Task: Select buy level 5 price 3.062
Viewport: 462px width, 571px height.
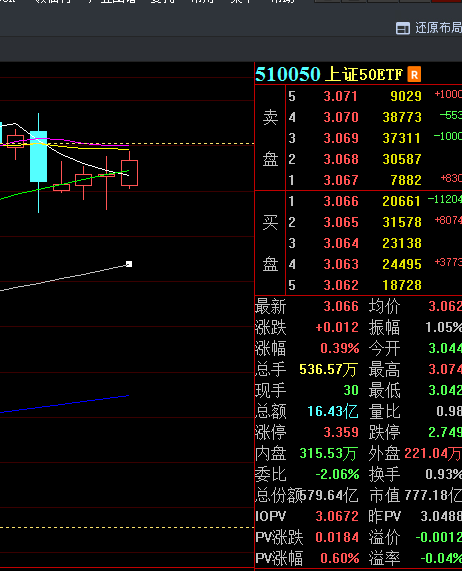Action: click(x=341, y=285)
